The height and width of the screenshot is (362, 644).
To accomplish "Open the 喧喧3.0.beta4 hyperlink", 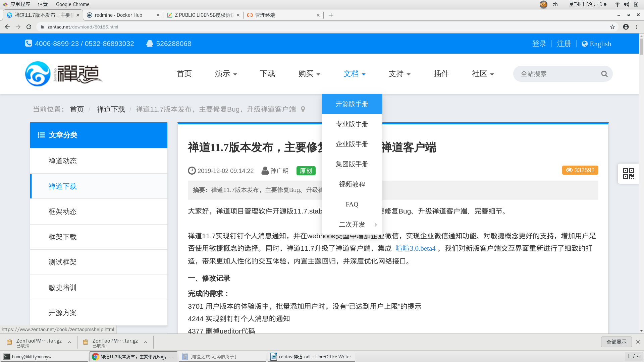I will coord(415,248).
